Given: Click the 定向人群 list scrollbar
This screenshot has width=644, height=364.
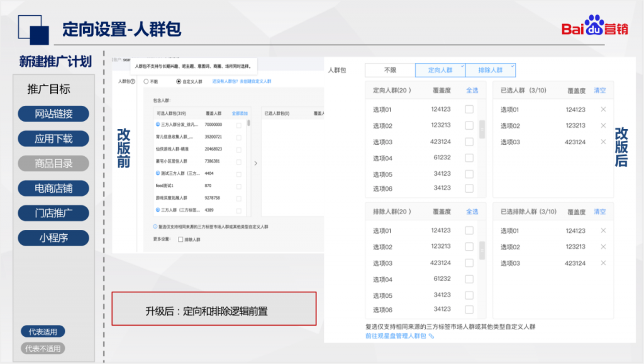Looking at the screenshot, I should (x=482, y=130).
